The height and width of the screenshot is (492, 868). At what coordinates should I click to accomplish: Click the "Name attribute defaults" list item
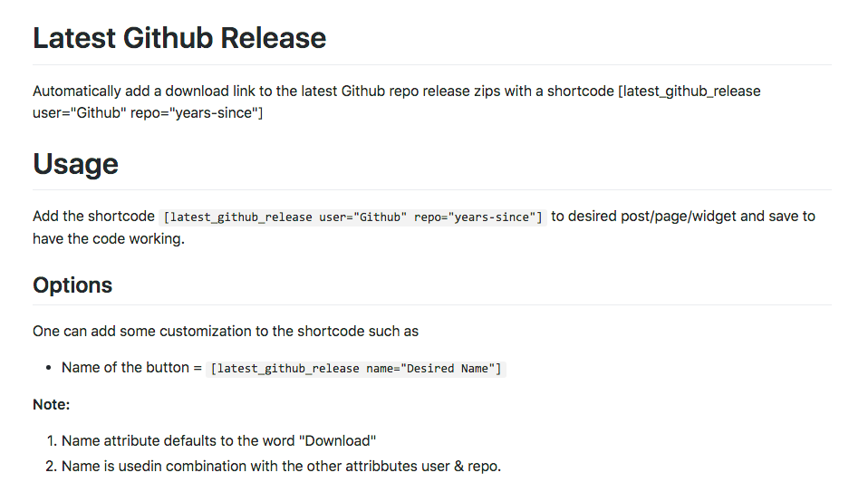[x=217, y=441]
